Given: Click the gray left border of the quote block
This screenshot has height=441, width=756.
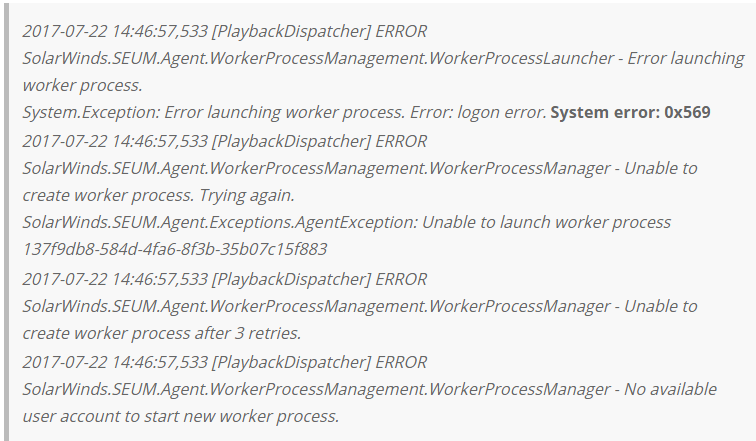Looking at the screenshot, I should coord(8,220).
